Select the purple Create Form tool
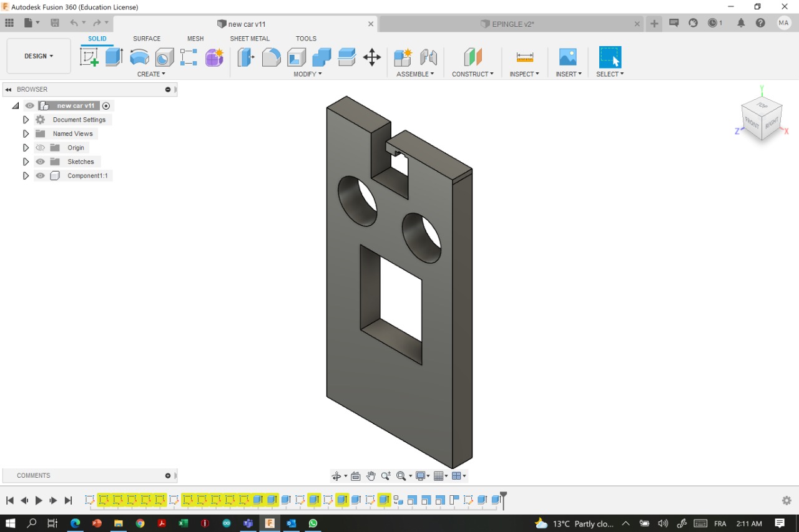 pos(214,57)
